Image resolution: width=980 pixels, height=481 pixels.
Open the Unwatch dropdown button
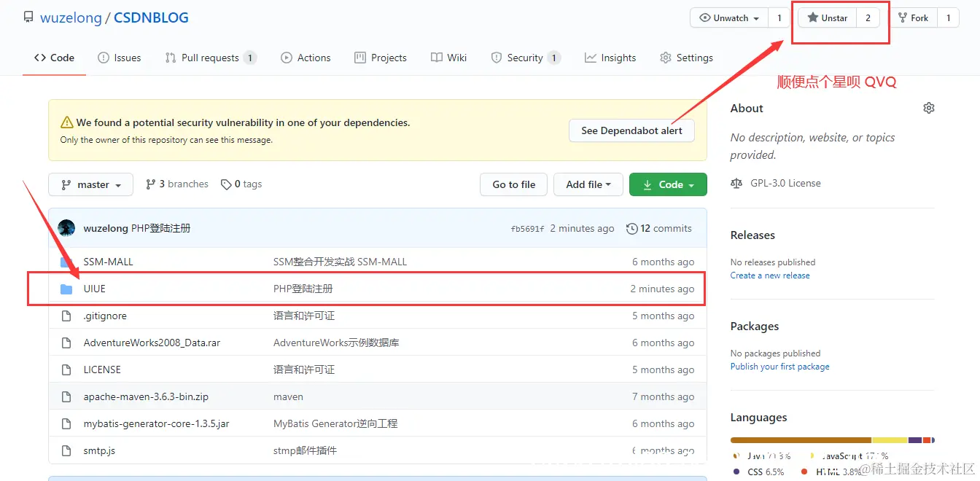pos(728,18)
